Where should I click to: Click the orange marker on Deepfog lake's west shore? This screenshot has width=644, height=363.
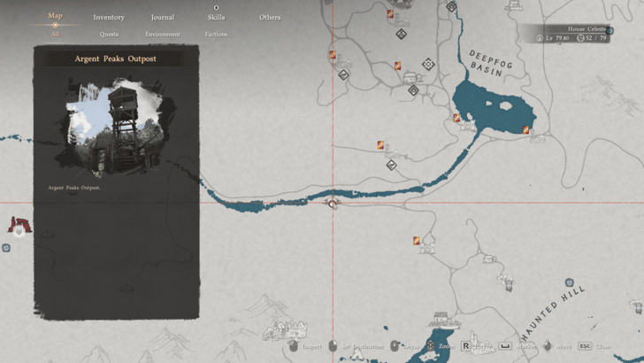[x=457, y=118]
